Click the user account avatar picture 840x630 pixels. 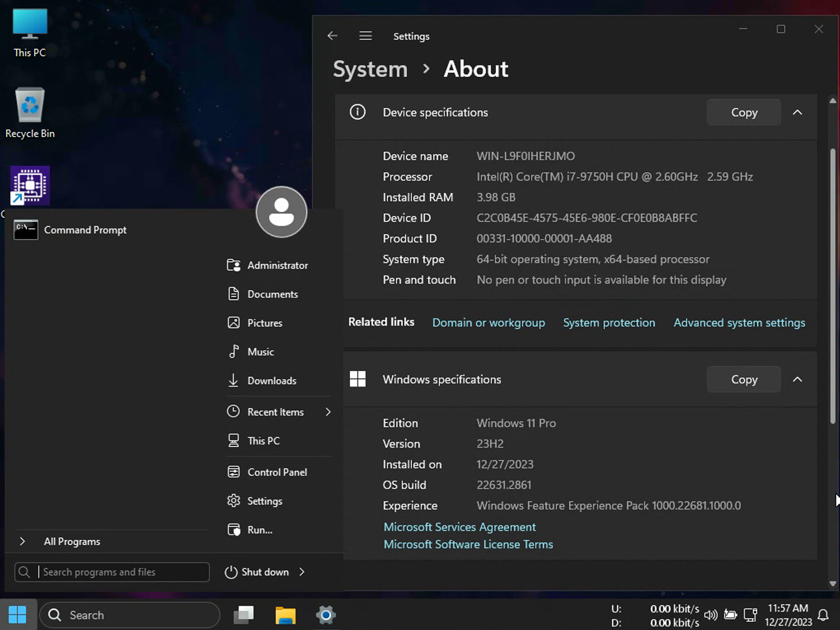(281, 212)
